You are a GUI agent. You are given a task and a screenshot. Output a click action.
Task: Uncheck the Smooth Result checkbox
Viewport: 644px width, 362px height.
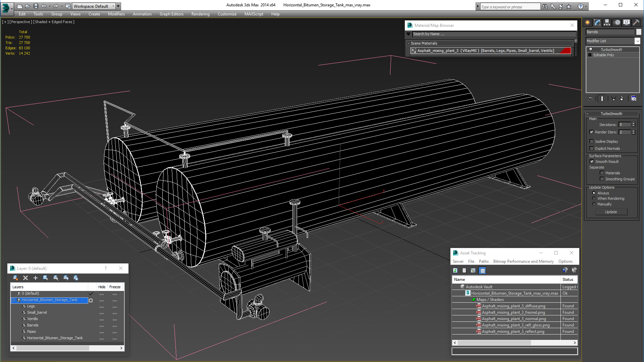[x=592, y=162]
